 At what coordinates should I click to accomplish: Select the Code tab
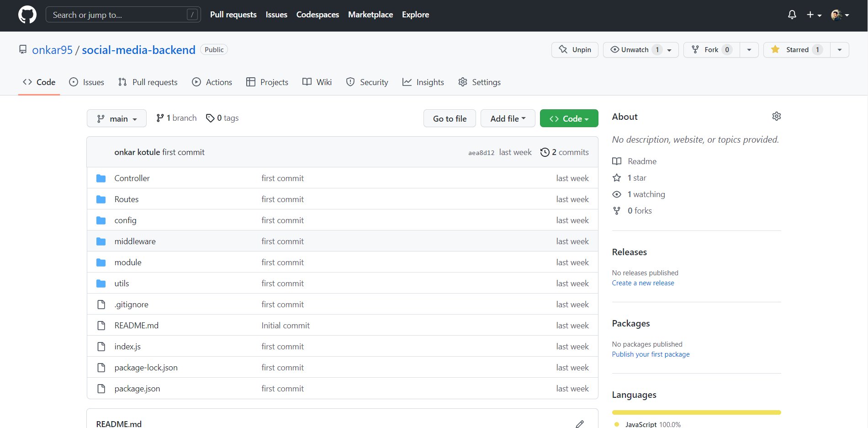click(39, 82)
